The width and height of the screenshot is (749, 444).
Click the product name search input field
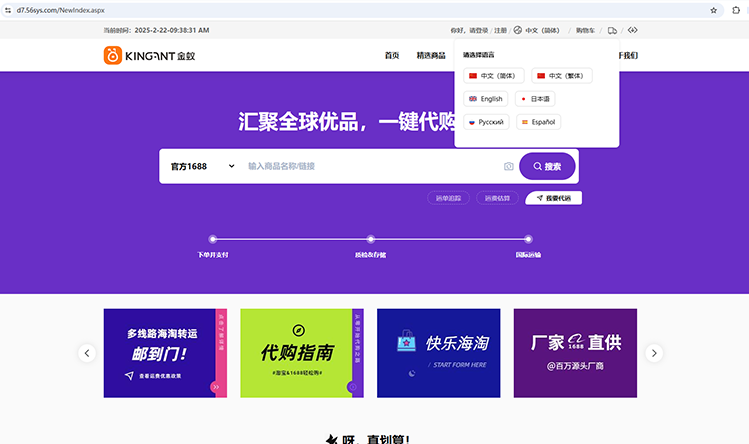point(370,166)
